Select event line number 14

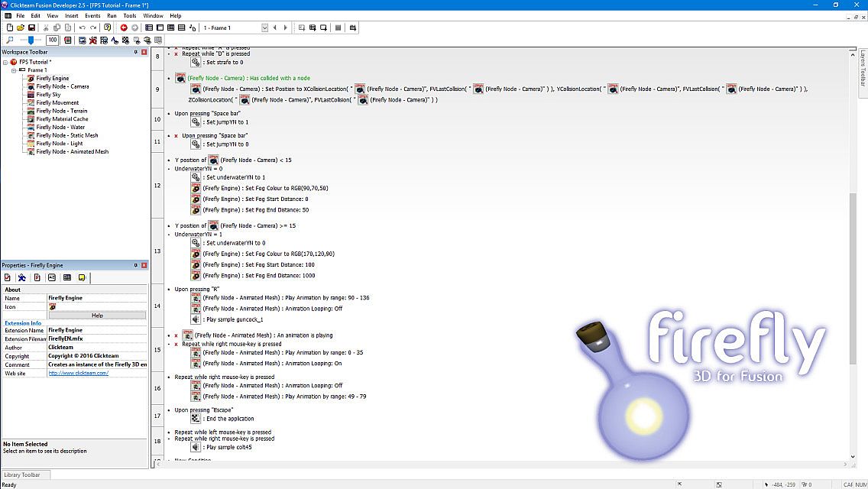click(x=157, y=306)
